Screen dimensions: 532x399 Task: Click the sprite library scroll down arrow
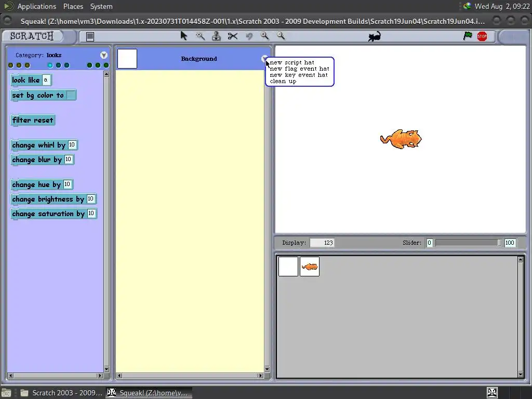tap(521, 375)
